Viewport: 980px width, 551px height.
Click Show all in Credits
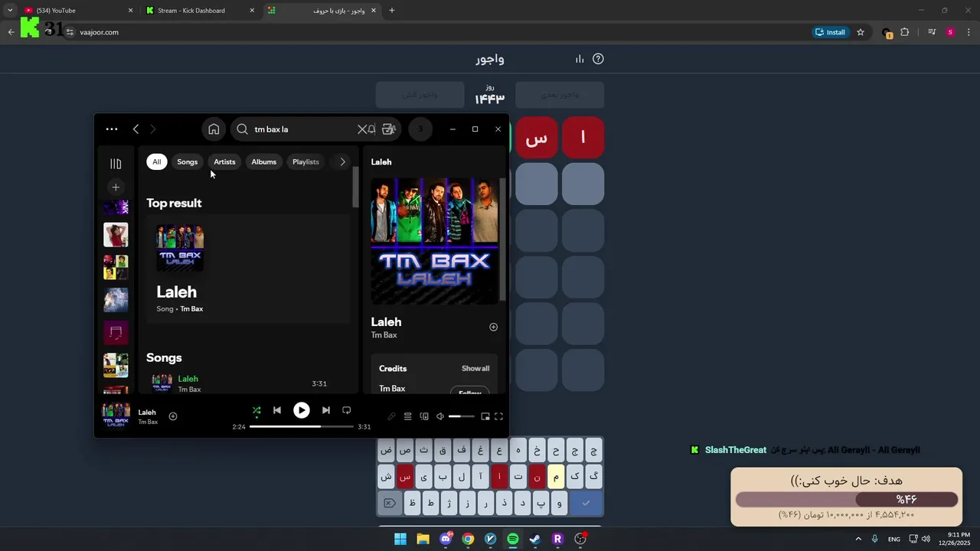[475, 368]
